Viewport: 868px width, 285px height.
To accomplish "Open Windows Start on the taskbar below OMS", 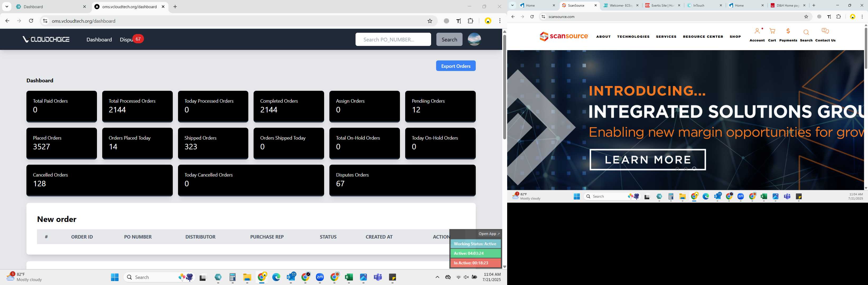I will click(115, 277).
